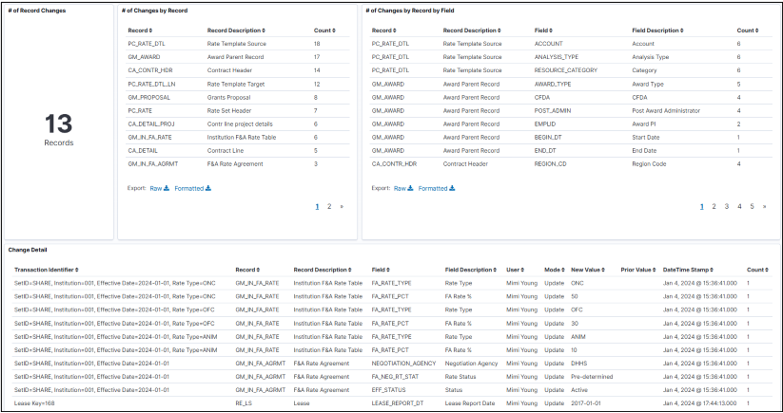Click BEGIN_DT field cell

click(x=548, y=137)
